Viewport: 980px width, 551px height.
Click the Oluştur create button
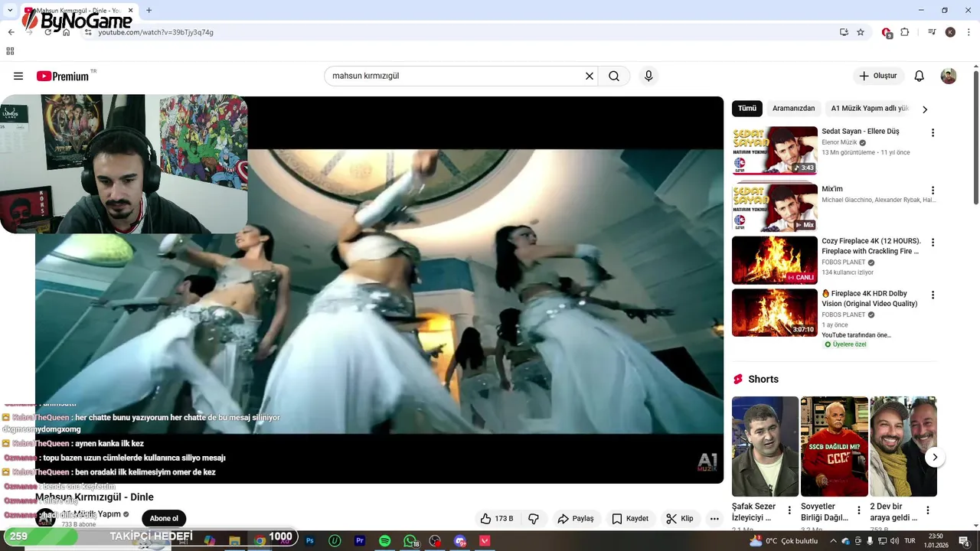877,76
